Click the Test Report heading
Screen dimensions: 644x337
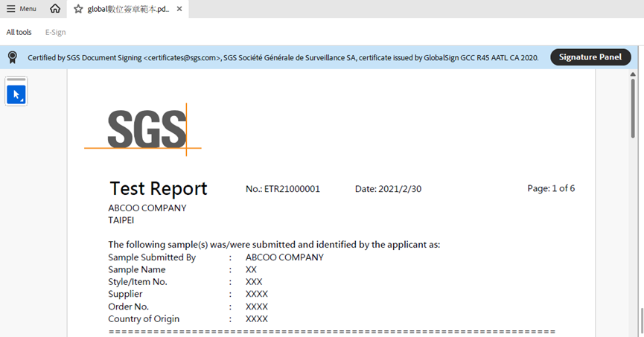[159, 189]
